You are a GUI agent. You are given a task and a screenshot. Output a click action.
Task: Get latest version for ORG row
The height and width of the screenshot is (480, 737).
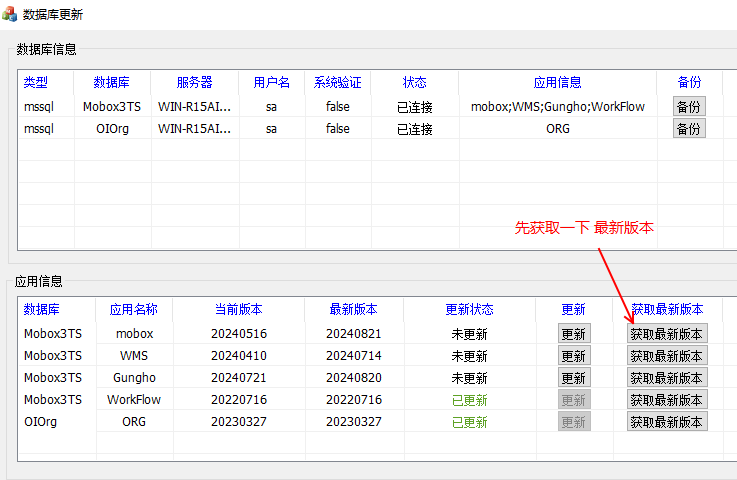(x=666, y=422)
